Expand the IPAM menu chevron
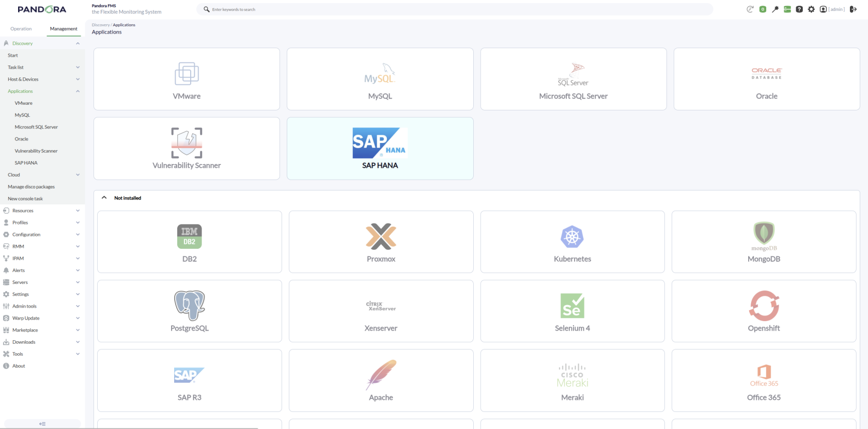 coord(78,259)
